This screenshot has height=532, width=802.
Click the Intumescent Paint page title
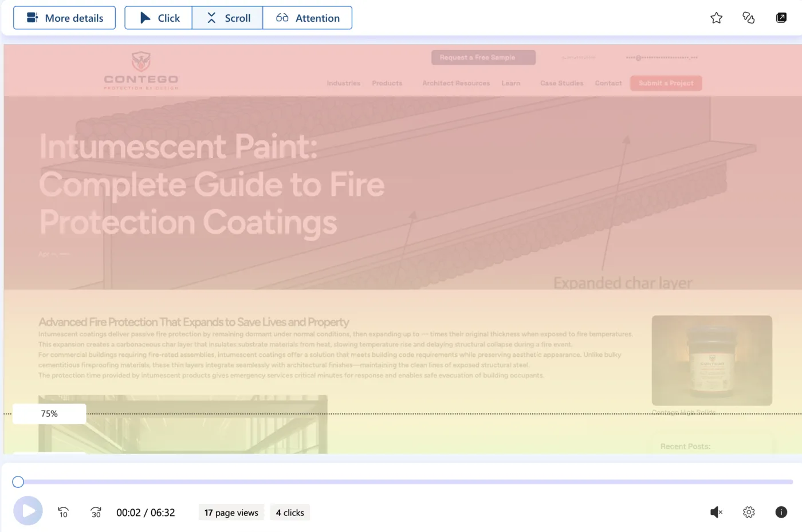point(212,184)
